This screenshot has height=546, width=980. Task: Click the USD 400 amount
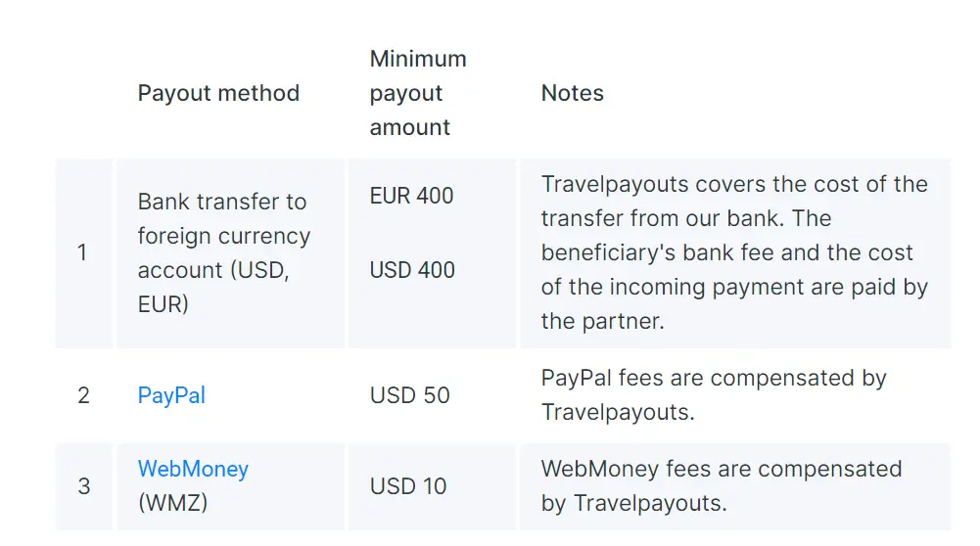pyautogui.click(x=412, y=270)
